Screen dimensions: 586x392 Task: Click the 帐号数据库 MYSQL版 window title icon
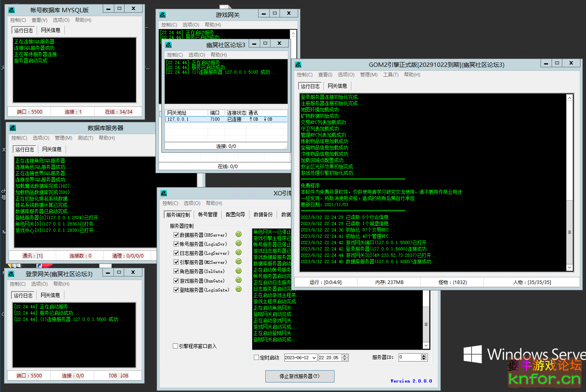[11, 10]
